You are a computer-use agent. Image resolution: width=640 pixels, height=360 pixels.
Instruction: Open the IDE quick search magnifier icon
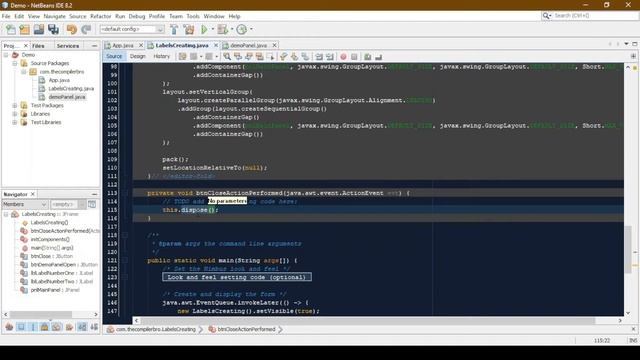click(546, 16)
